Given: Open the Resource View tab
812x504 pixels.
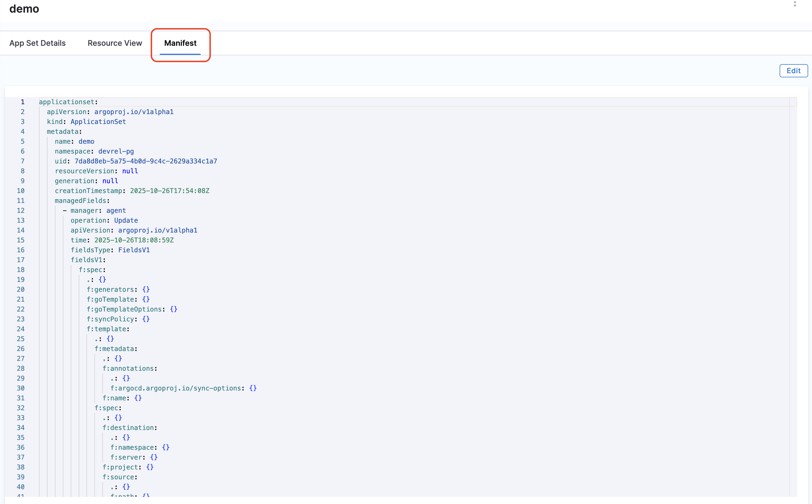Looking at the screenshot, I should tap(115, 43).
